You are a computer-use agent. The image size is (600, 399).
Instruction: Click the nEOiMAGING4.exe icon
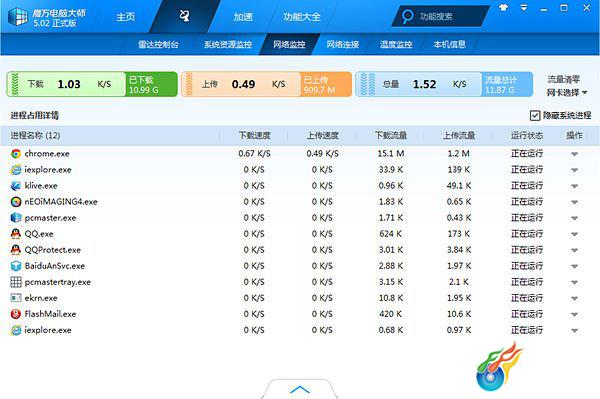[16, 202]
